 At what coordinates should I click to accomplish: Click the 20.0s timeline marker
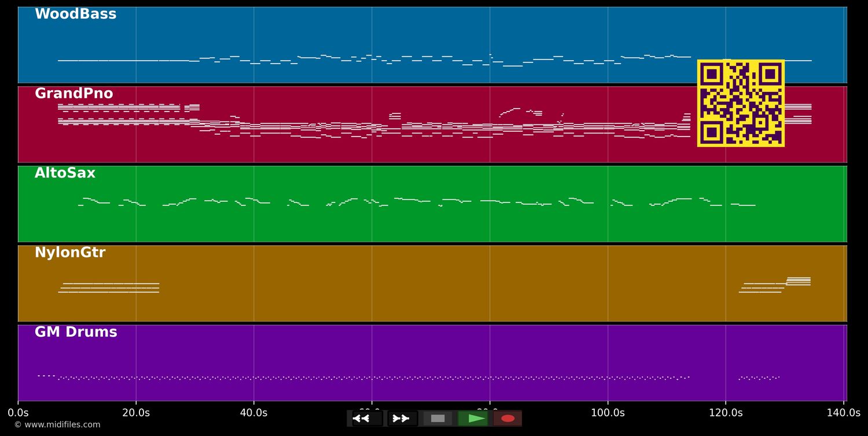coord(136,413)
